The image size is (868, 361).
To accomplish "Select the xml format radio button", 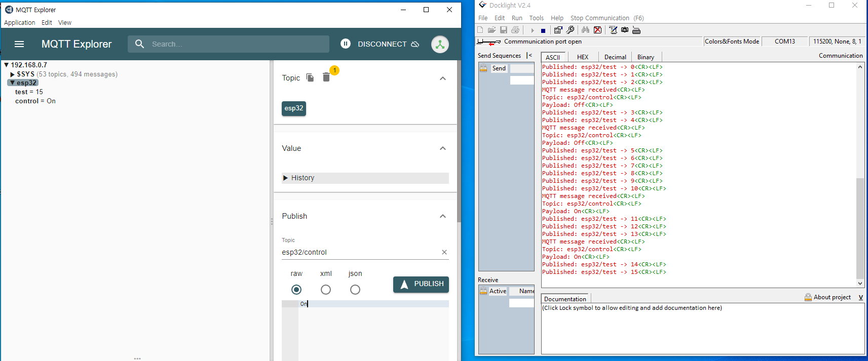I will point(326,290).
